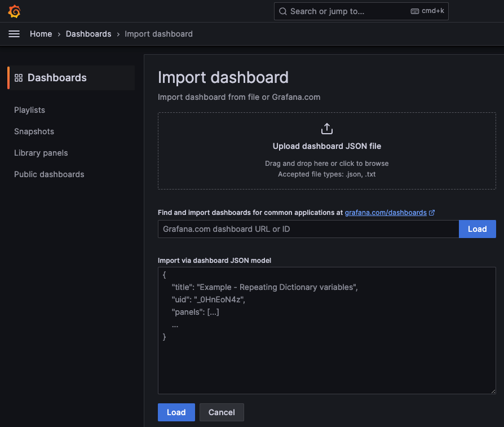504x427 pixels.
Task: Click the Cancel button
Action: tap(222, 412)
